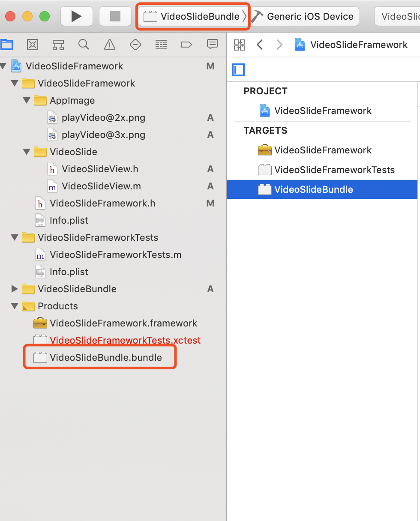Click the bundle icon of VideoSlideBundle.bundle
Viewport: 420px width, 521px height.
pyautogui.click(x=40, y=357)
